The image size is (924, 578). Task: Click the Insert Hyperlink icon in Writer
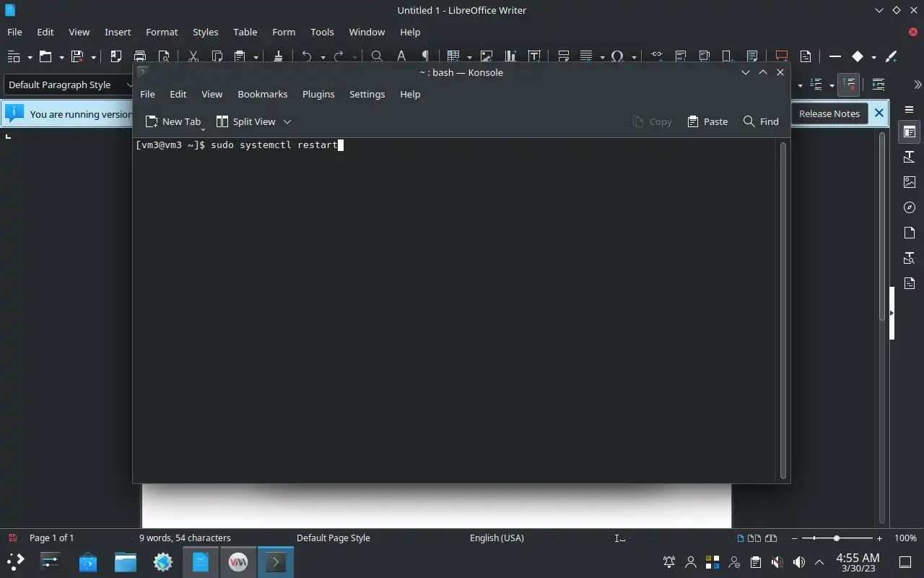656,56
